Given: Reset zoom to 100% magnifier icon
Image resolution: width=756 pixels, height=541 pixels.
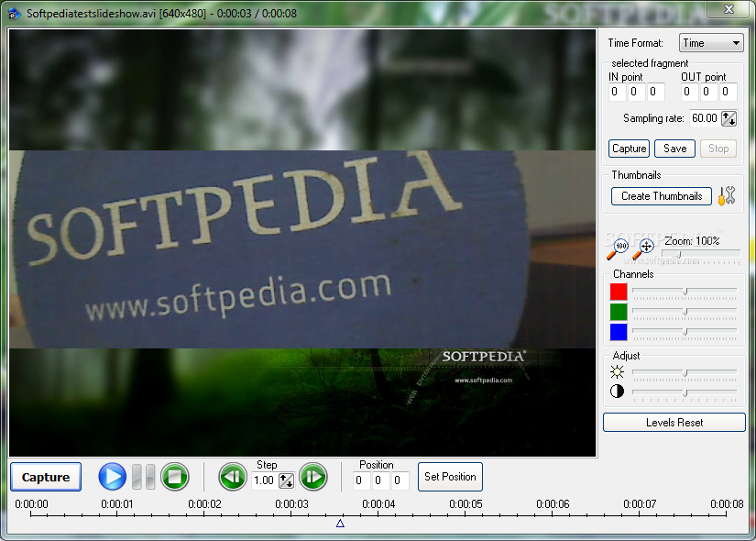Looking at the screenshot, I should [617, 249].
